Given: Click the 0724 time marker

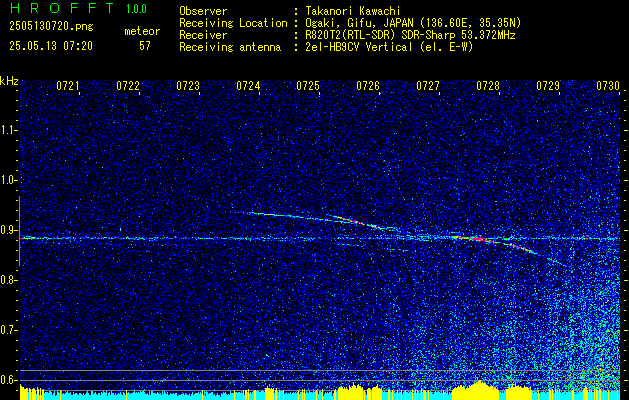Looking at the screenshot, I should pos(248,86).
